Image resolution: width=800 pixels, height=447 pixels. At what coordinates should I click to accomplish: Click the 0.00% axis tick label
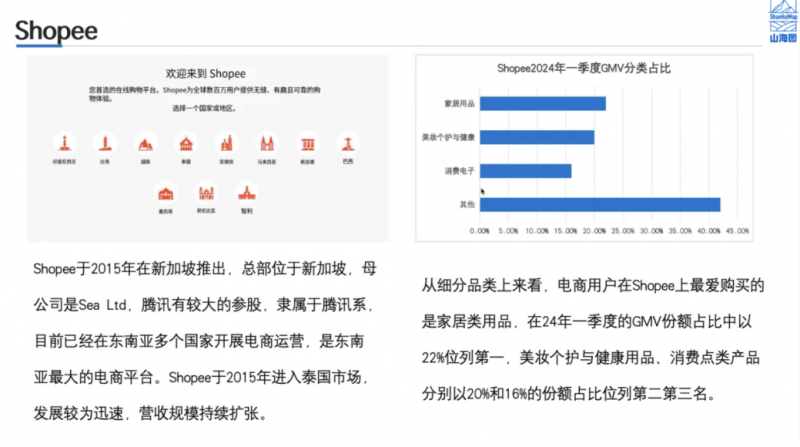(x=480, y=231)
